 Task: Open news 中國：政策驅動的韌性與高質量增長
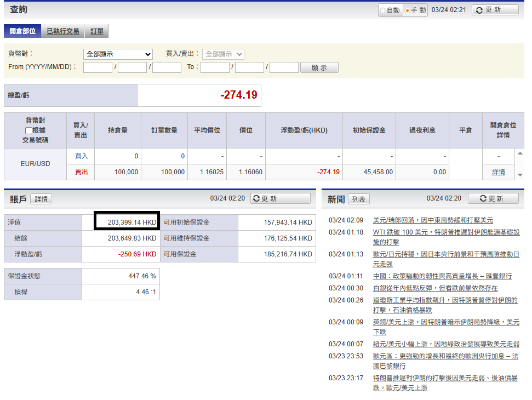coord(443,276)
